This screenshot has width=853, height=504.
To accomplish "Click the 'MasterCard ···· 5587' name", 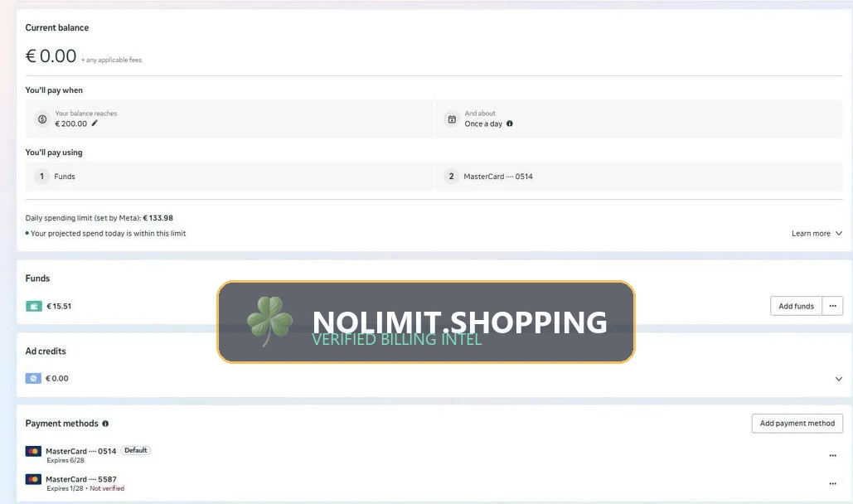I will 81,479.
